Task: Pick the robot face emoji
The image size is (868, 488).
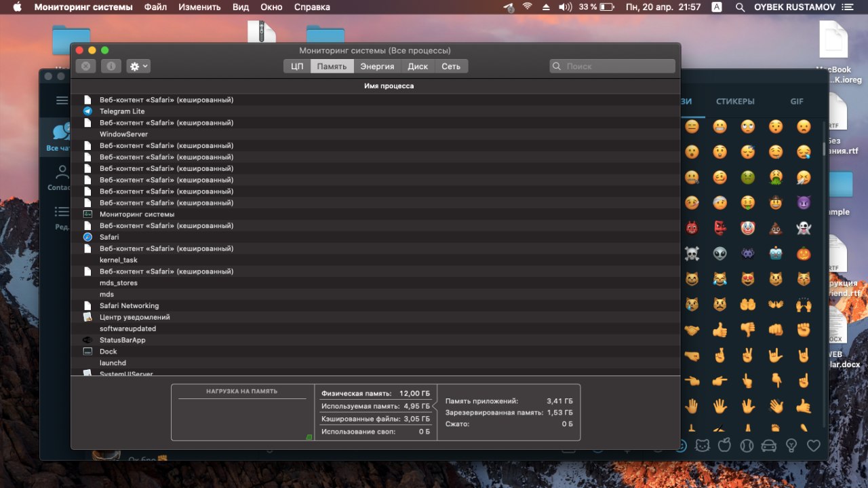Action: pyautogui.click(x=776, y=253)
